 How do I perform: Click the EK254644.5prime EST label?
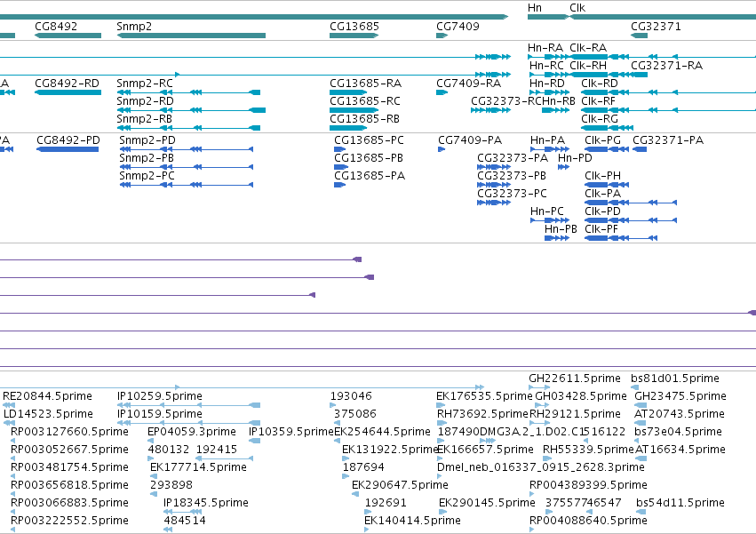[382, 432]
